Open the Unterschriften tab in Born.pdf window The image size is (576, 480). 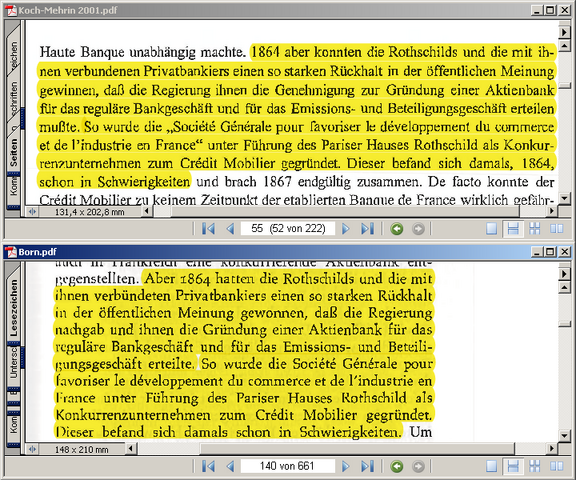tap(13, 363)
